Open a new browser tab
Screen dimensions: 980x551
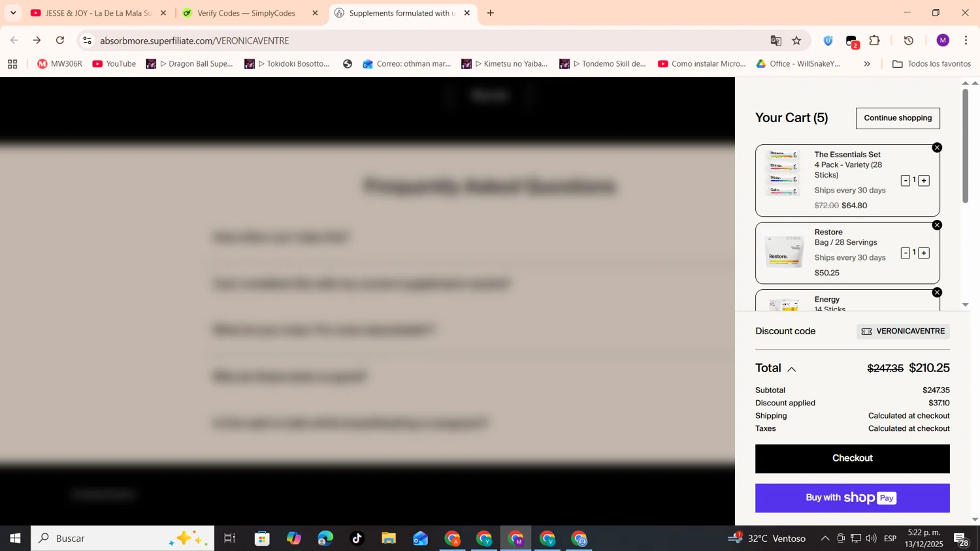click(491, 13)
